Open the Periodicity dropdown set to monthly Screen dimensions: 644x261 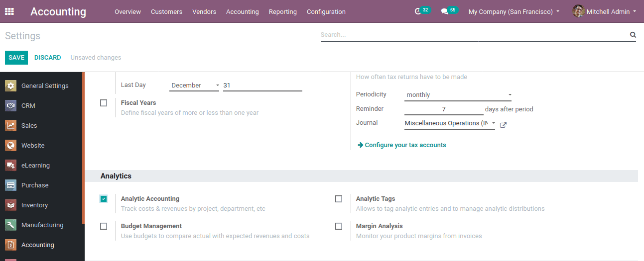[458, 95]
